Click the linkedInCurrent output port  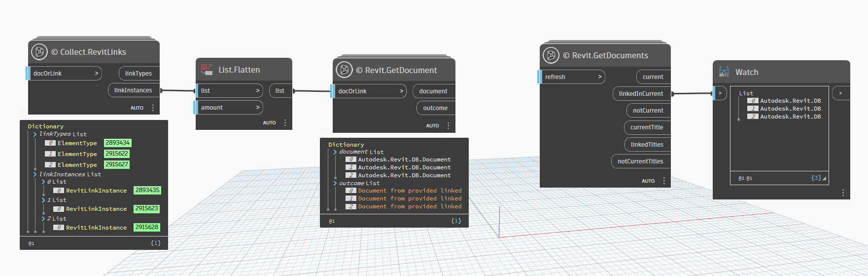click(642, 93)
